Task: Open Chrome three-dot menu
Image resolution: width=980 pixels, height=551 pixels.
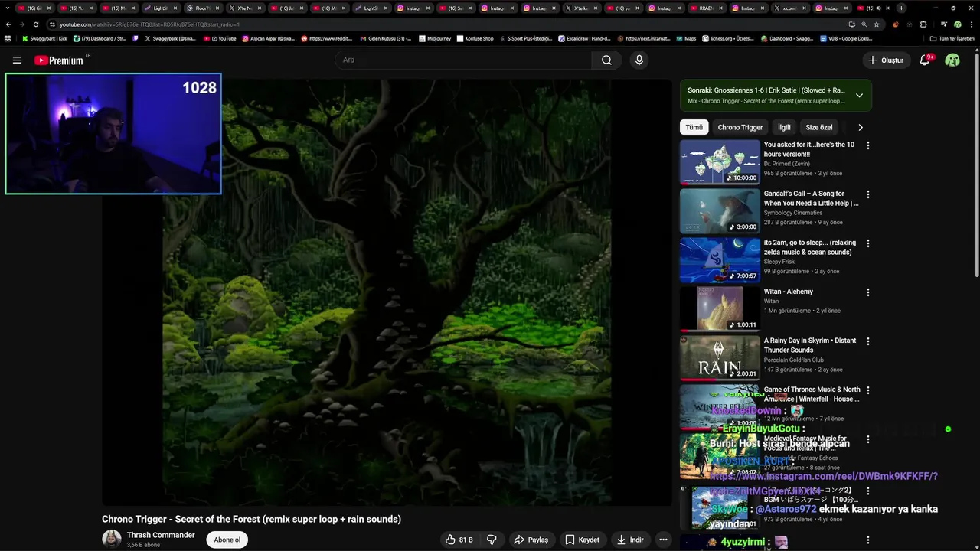Action: point(971,24)
